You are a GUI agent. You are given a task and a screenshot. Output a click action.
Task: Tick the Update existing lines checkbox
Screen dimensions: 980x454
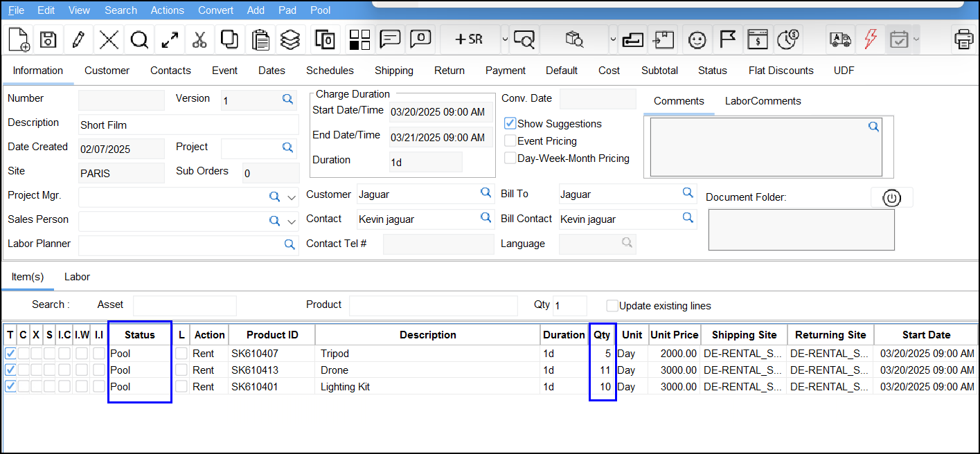pyautogui.click(x=612, y=306)
